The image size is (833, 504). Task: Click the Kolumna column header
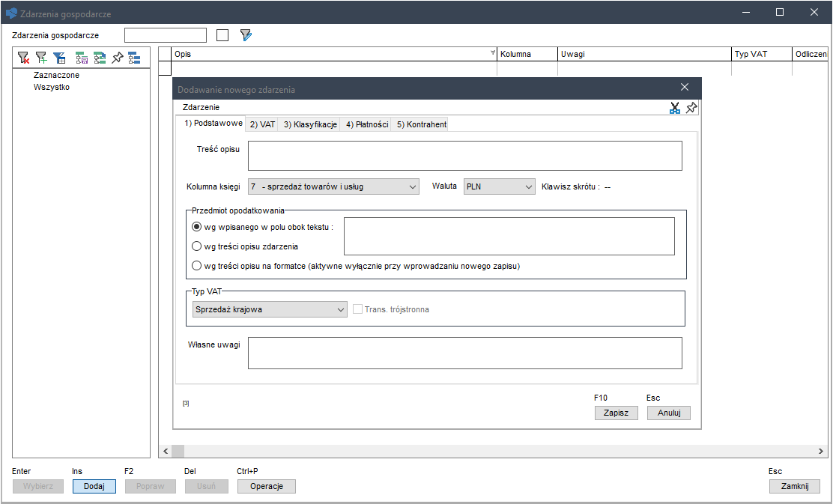click(527, 54)
